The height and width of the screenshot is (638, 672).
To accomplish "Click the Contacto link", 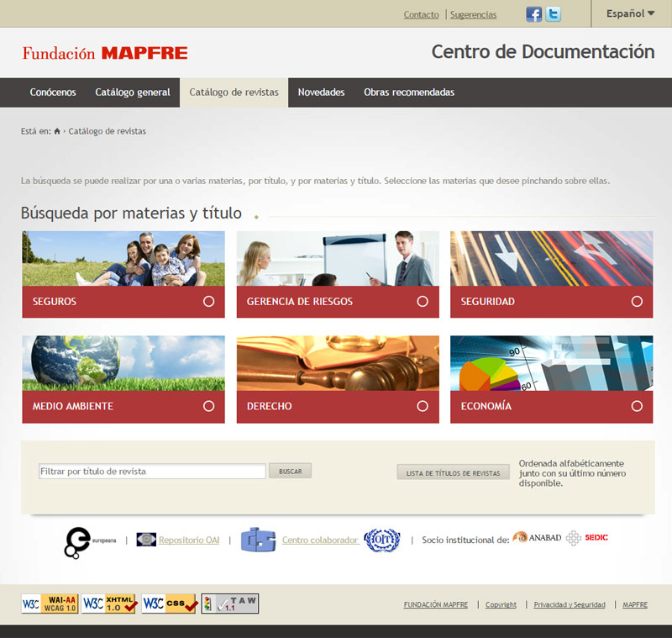I will tap(422, 14).
